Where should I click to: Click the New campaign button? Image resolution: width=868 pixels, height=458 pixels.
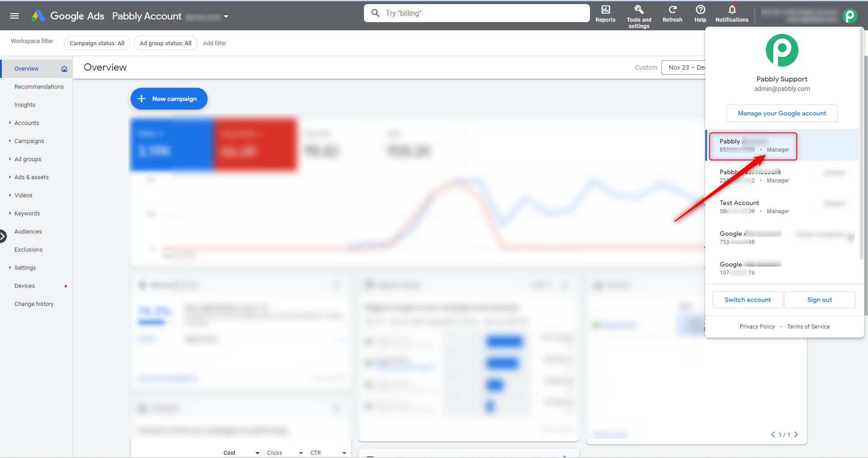[x=169, y=99]
